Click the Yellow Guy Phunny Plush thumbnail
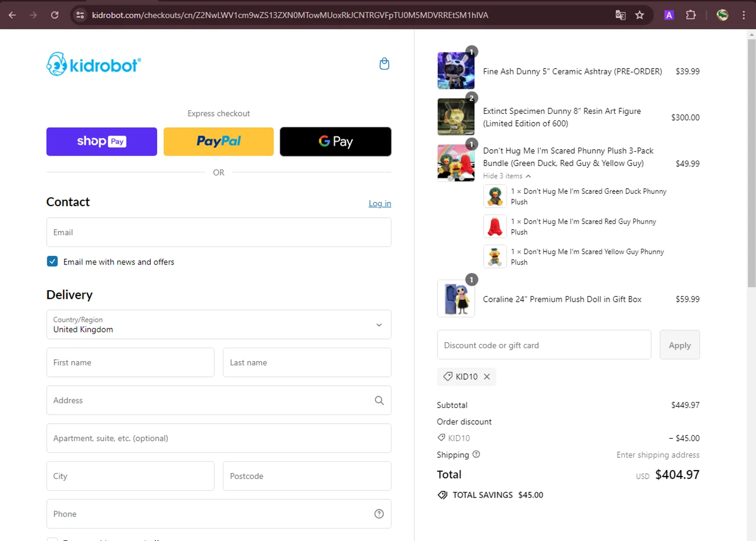Screen dimensions: 756x541 [495, 257]
